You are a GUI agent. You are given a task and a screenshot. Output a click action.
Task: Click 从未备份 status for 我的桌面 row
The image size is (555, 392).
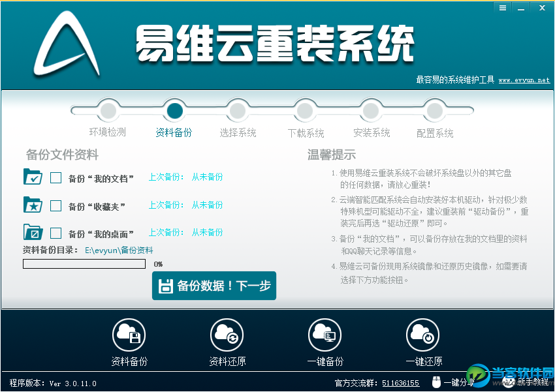coord(208,232)
